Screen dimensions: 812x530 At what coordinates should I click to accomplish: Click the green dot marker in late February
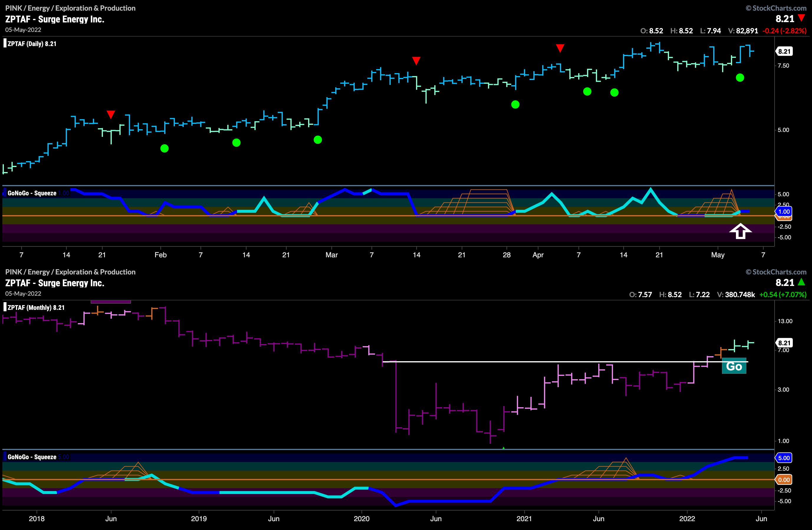coord(318,140)
